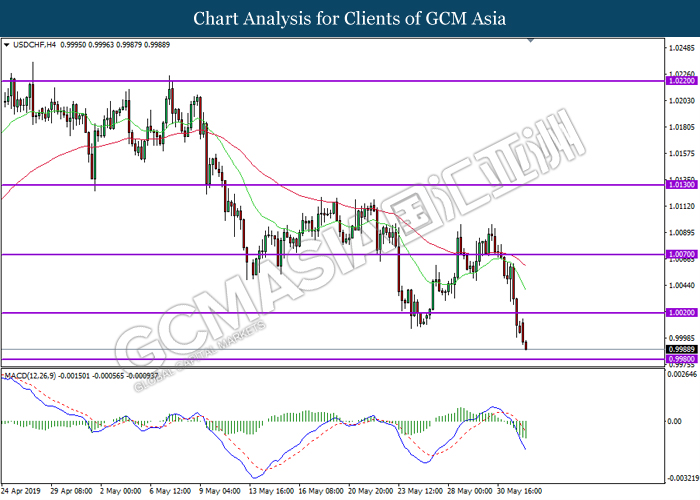Click the 16 May 08:00 time label
The width and height of the screenshot is (700, 500).
click(x=321, y=491)
